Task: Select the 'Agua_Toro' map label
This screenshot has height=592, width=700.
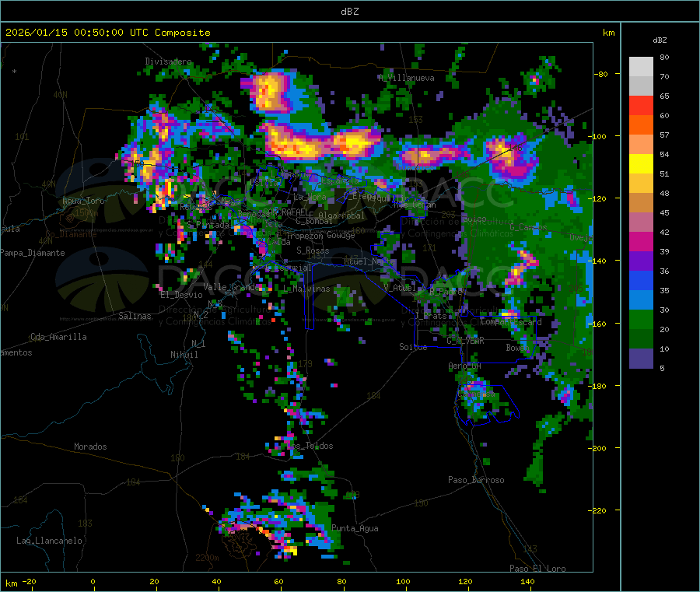Action: click(x=83, y=201)
